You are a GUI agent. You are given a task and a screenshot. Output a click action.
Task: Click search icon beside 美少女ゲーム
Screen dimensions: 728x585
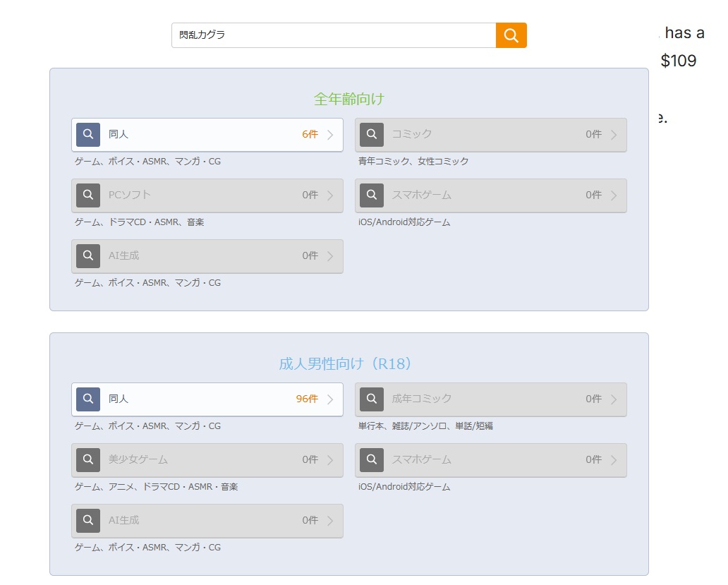coord(88,460)
